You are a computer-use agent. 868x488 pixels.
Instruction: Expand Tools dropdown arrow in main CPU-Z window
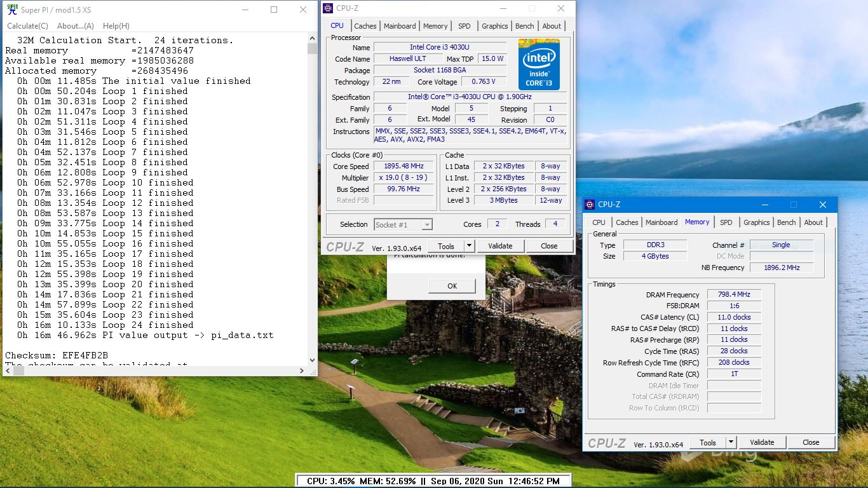click(x=469, y=246)
